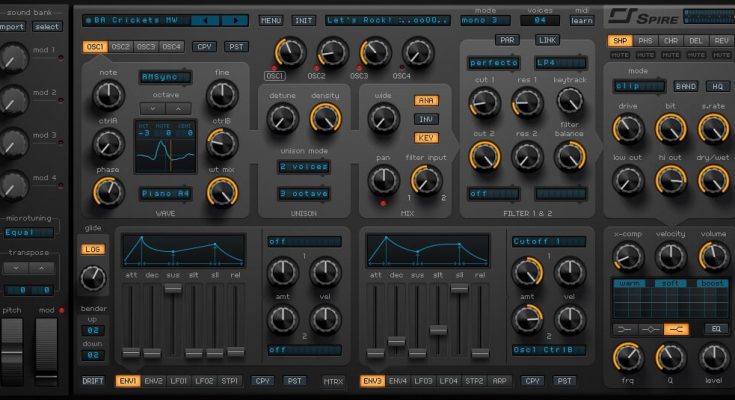
Task: Toggle the ANA button in mix section
Action: click(425, 100)
